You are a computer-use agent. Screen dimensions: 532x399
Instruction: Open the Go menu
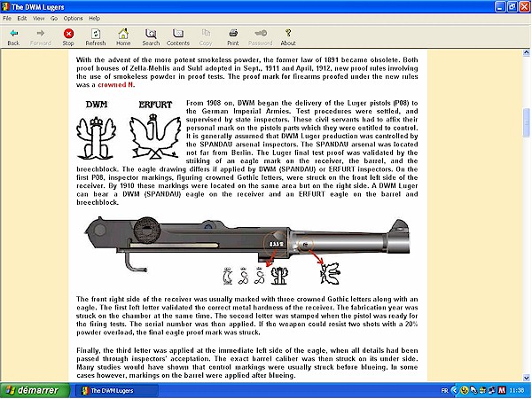54,19
